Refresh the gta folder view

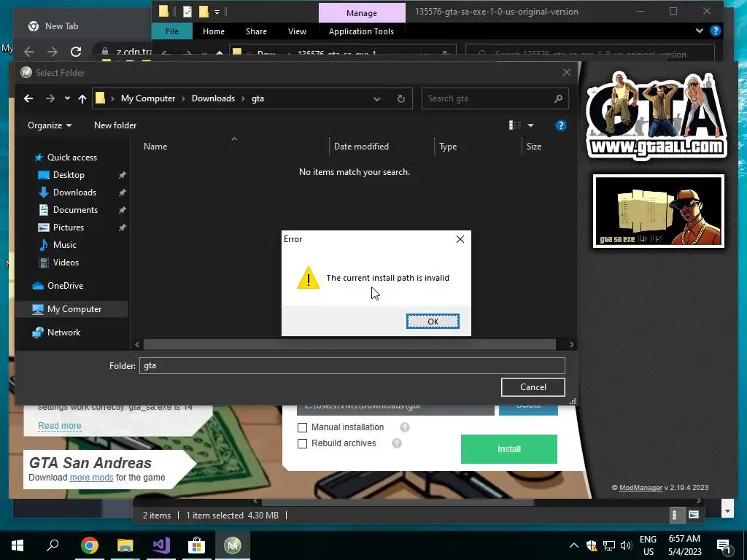(x=401, y=98)
